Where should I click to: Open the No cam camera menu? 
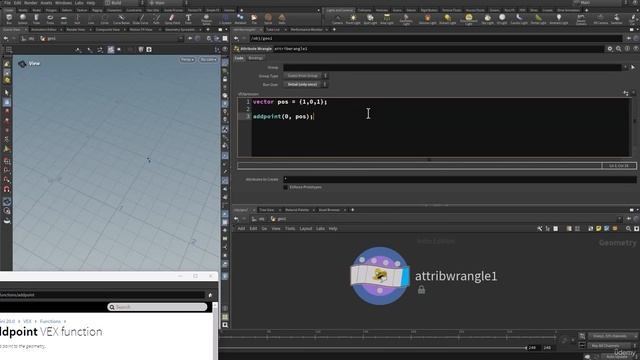coord(208,60)
